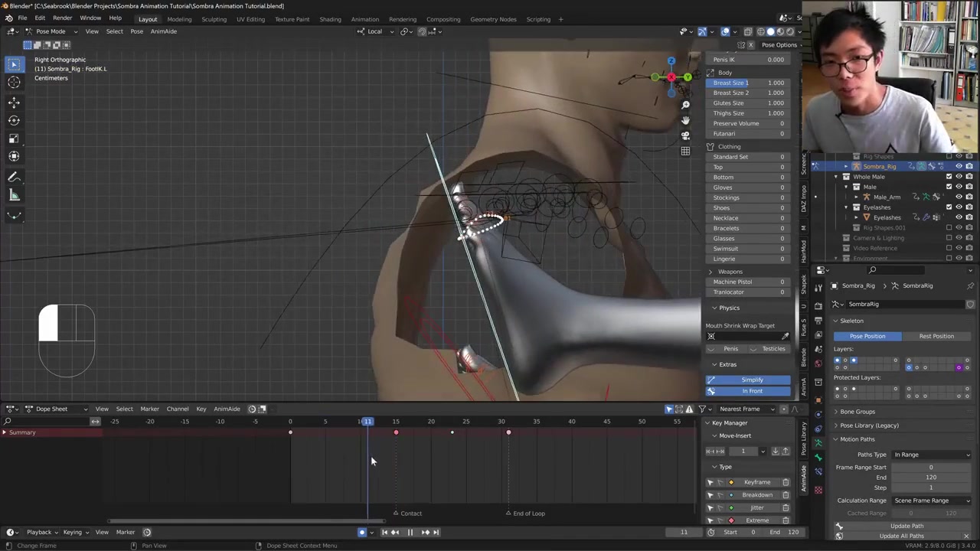Toggle the Simplify option

752,380
